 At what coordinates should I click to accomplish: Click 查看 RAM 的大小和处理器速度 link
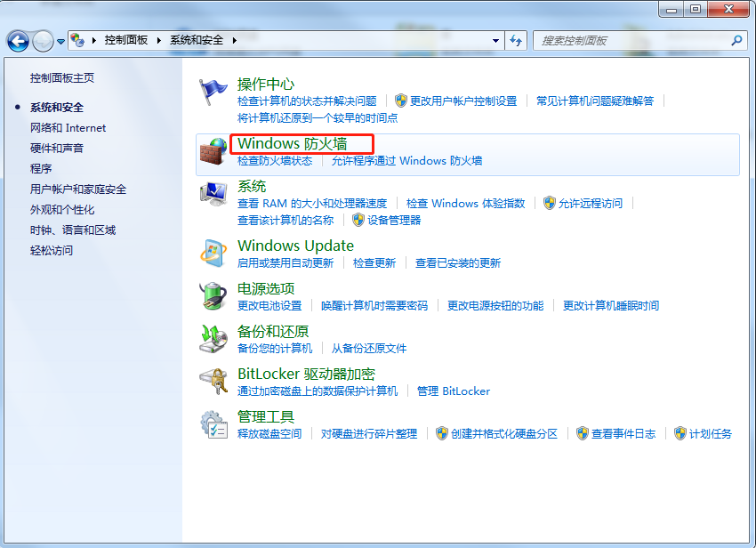pos(312,203)
